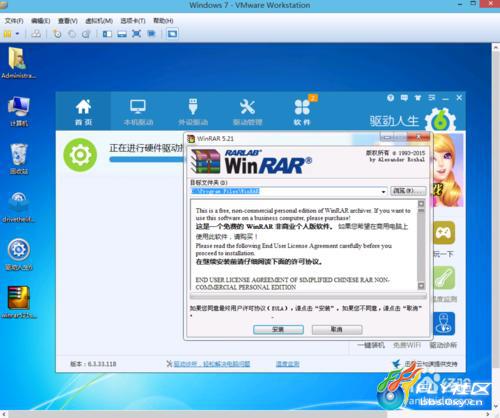Click the send Ctrl+Alt+Del toolbar icon
This screenshot has height=418, width=500.
[x=36, y=34]
